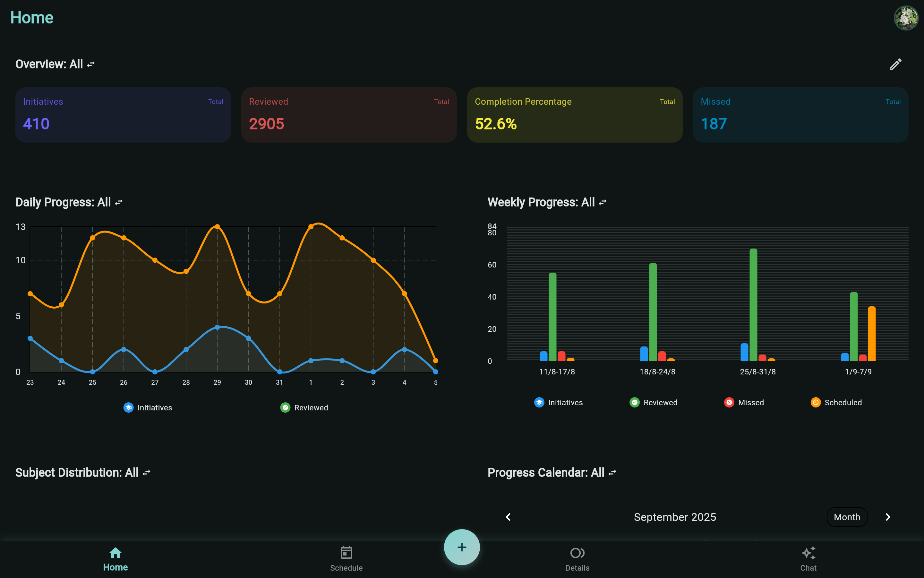Click the Schedule calendar icon
The width and height of the screenshot is (924, 578).
346,553
